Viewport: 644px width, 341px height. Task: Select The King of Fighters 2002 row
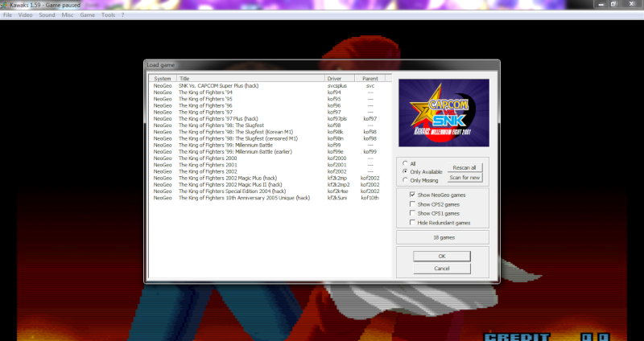tap(270, 171)
